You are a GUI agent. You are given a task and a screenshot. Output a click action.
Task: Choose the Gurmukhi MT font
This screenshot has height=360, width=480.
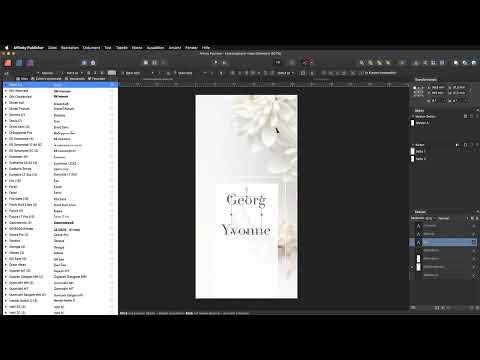(x=60, y=289)
